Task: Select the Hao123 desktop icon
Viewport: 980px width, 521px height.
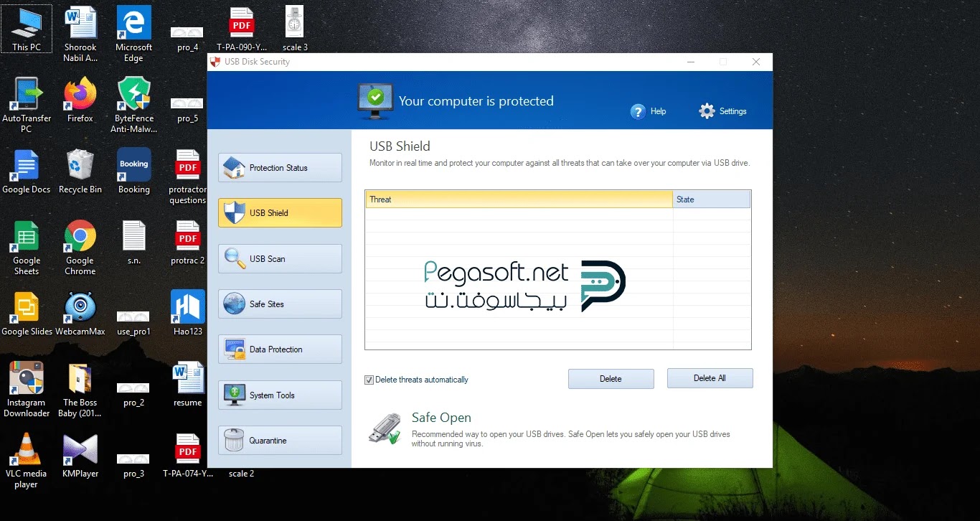Action: pos(188,314)
